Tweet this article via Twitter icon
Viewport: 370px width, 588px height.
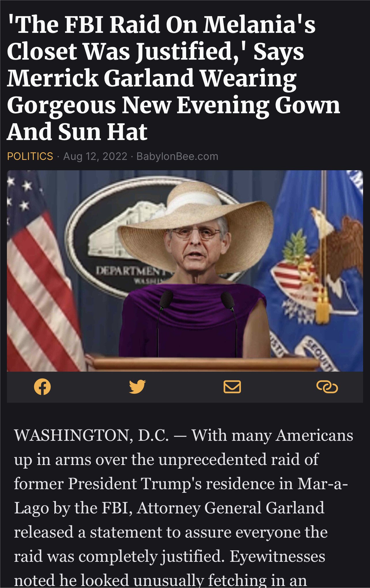[137, 387]
